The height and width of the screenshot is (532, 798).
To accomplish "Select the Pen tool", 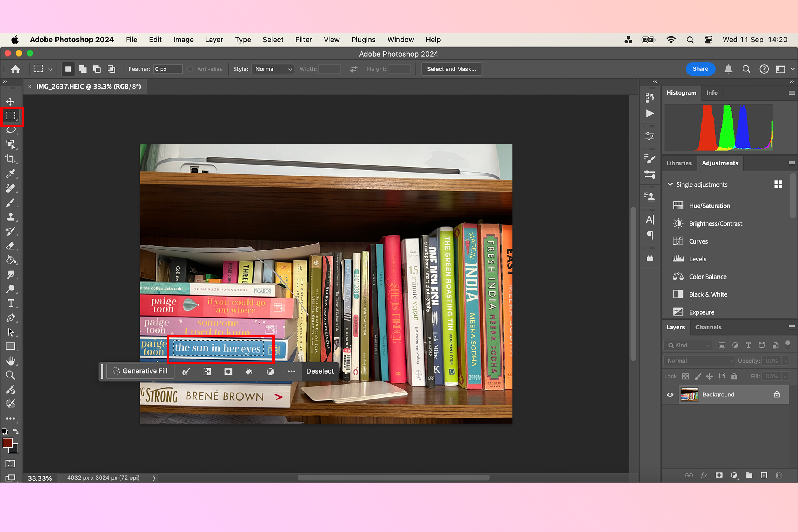I will [x=11, y=318].
